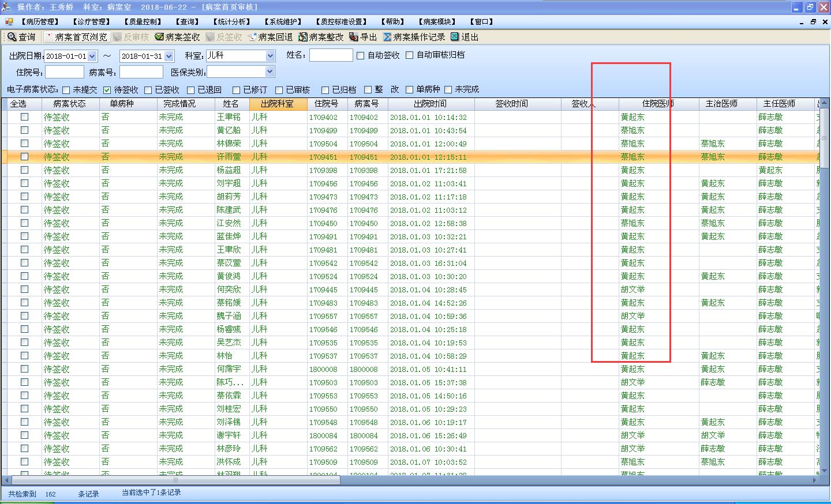Click the horizontal scrollbar thumb
The width and height of the screenshot is (831, 504).
pyautogui.click(x=176, y=480)
